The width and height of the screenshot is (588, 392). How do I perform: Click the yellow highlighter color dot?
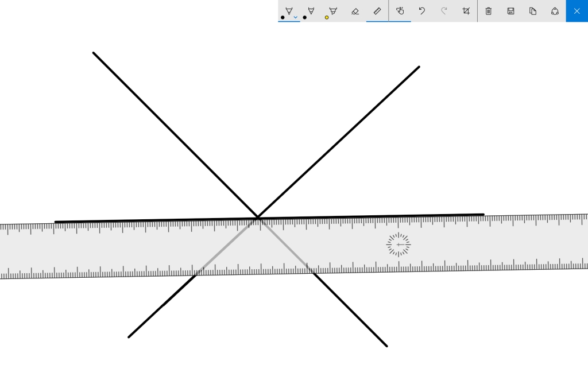pos(327,17)
